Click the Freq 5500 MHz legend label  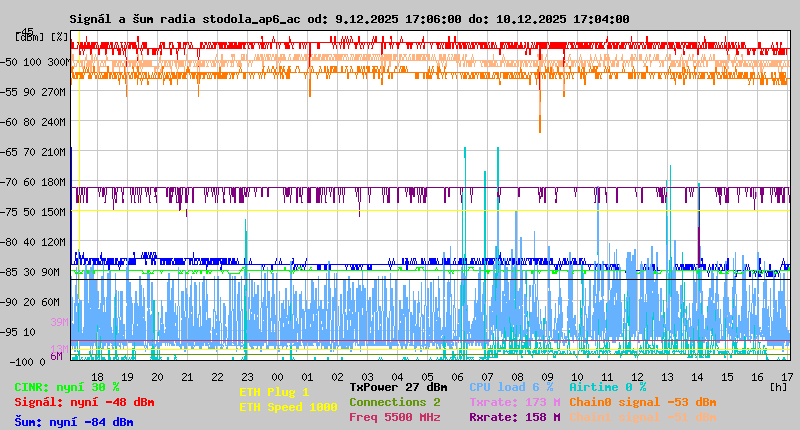394,417
